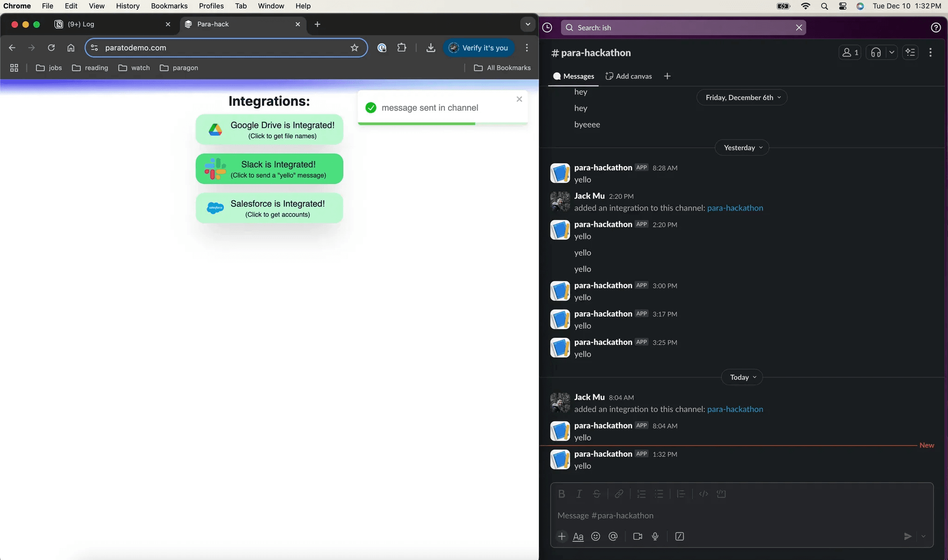Click the mention someone @ icon

[613, 536]
